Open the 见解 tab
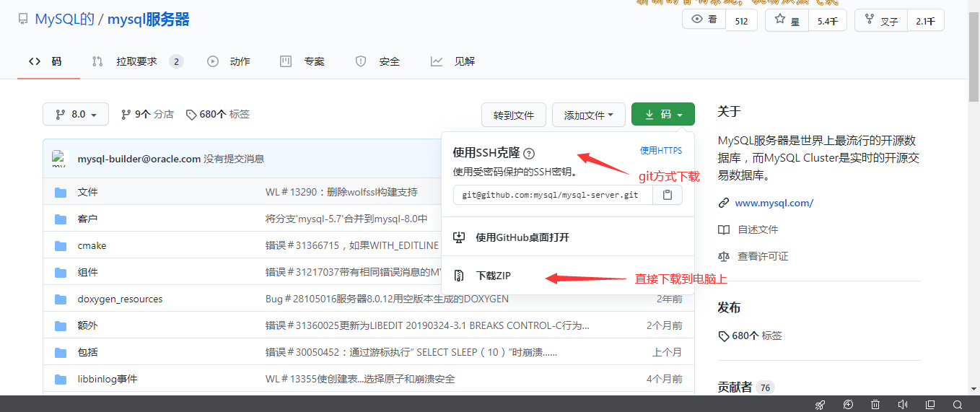The height and width of the screenshot is (412, 980). [x=452, y=61]
